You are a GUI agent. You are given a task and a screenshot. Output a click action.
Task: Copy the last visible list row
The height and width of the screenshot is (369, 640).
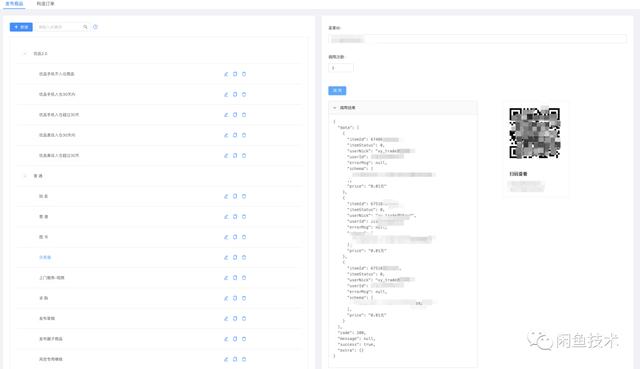235,359
